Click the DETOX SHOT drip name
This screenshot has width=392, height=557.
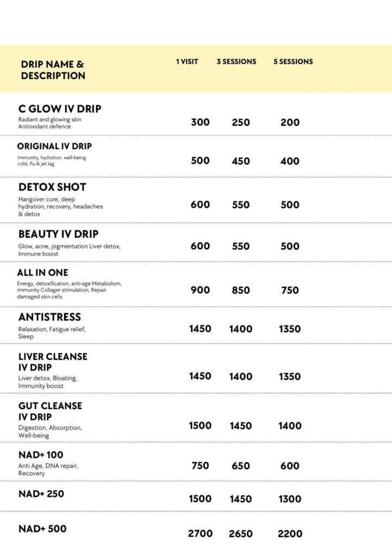click(x=52, y=187)
